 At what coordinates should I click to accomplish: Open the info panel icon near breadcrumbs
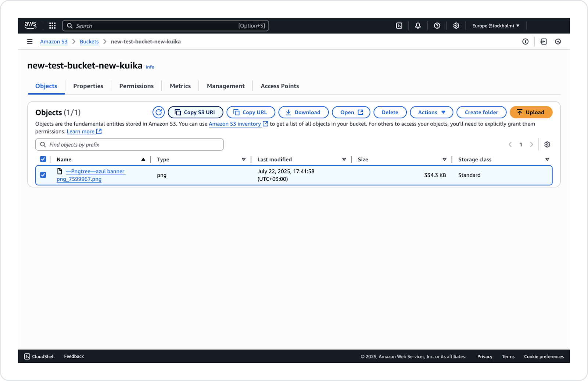point(526,42)
